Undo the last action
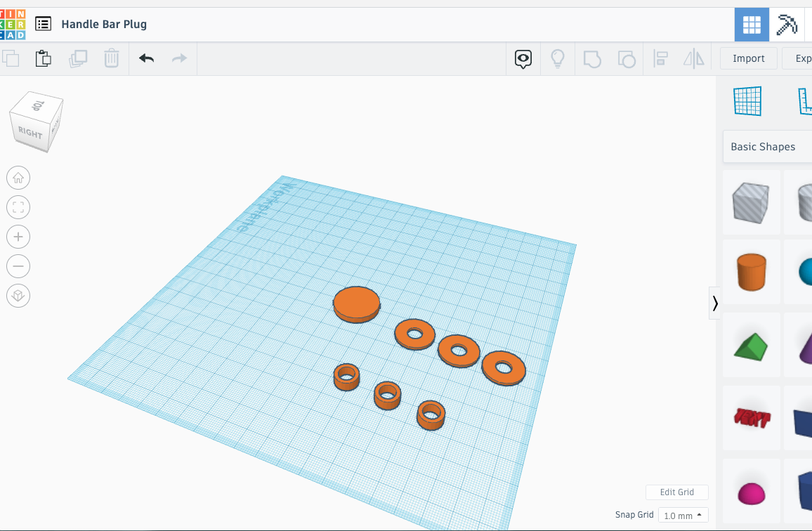This screenshot has width=812, height=531. tap(147, 58)
